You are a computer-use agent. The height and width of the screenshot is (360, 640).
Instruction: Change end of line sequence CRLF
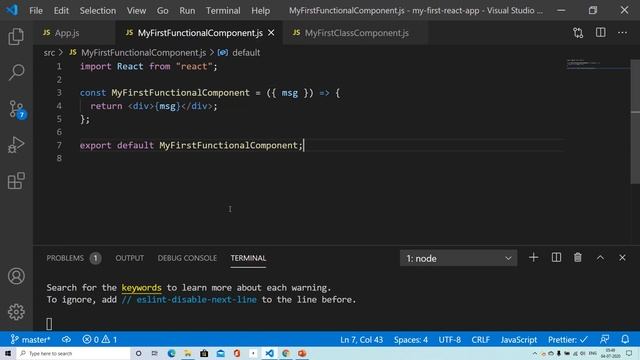[480, 339]
